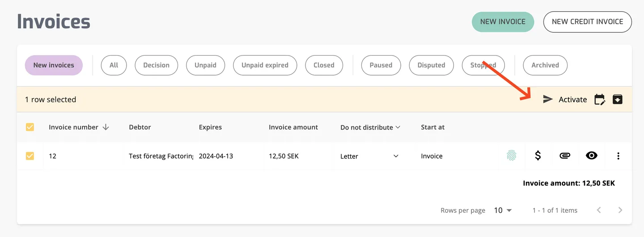Show Disputed invoices
Viewport: 644px width, 237px height.
[431, 65]
